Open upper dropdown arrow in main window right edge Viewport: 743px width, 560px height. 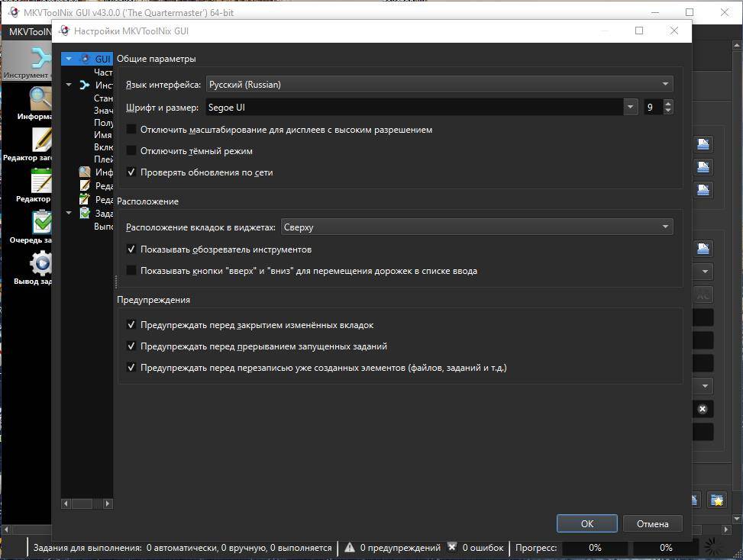tap(705, 272)
